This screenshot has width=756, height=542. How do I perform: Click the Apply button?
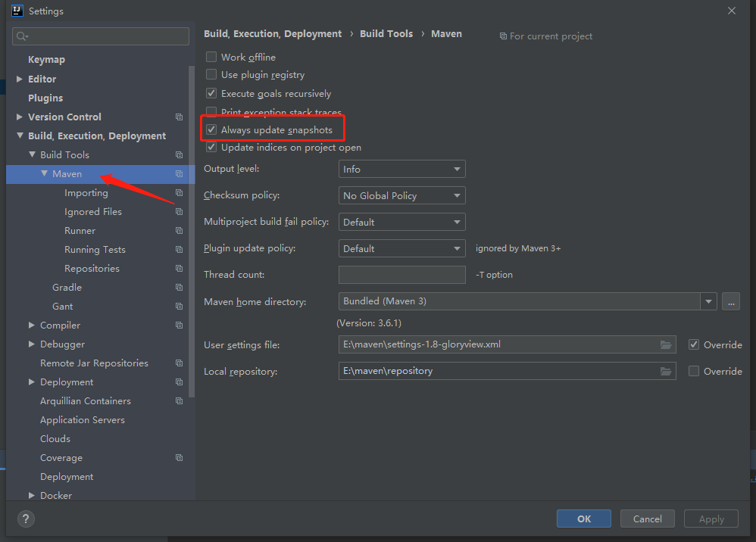(711, 519)
